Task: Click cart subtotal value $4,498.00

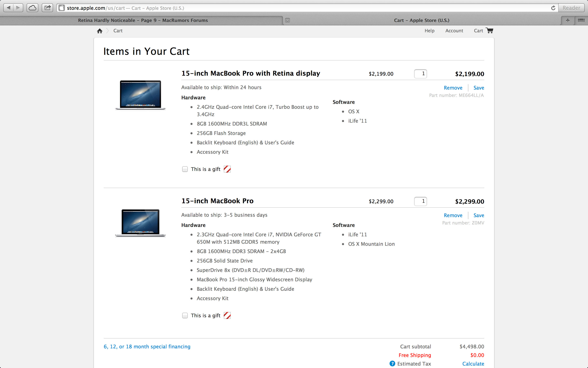Action: (x=472, y=346)
